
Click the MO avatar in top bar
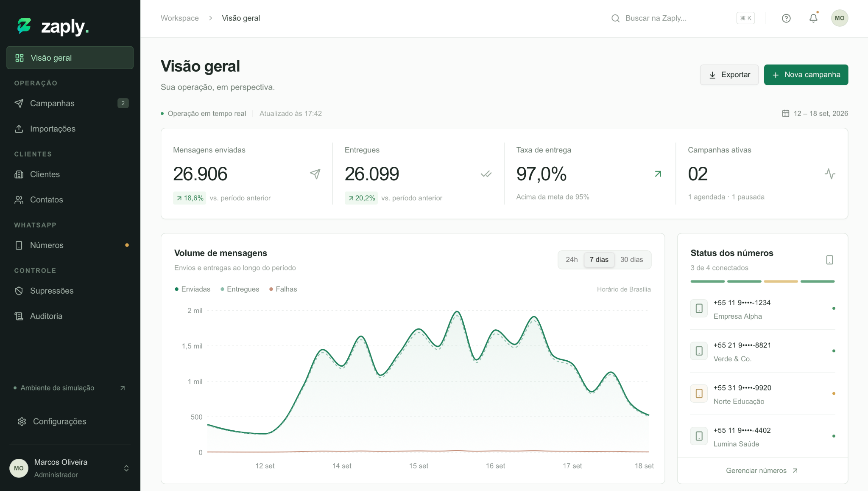point(840,18)
